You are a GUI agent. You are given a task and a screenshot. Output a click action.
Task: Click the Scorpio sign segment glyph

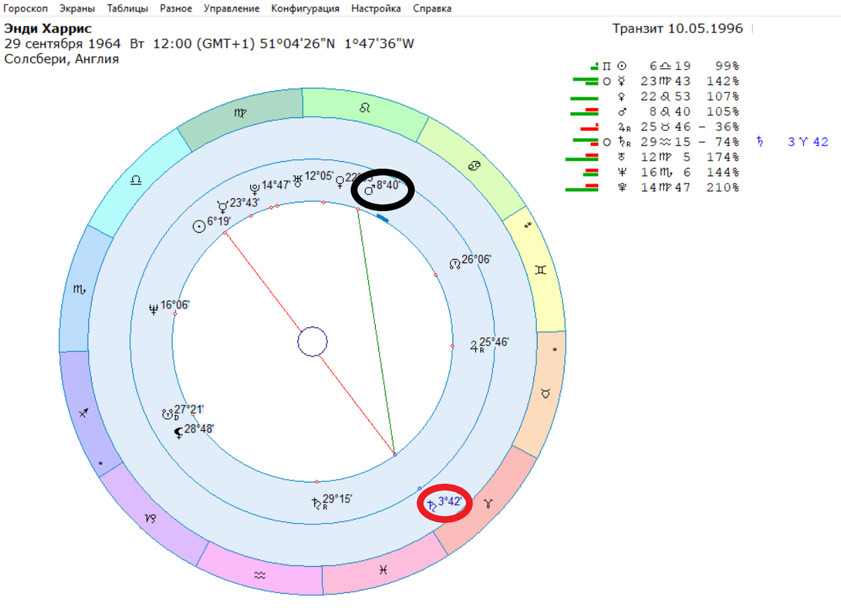[79, 289]
